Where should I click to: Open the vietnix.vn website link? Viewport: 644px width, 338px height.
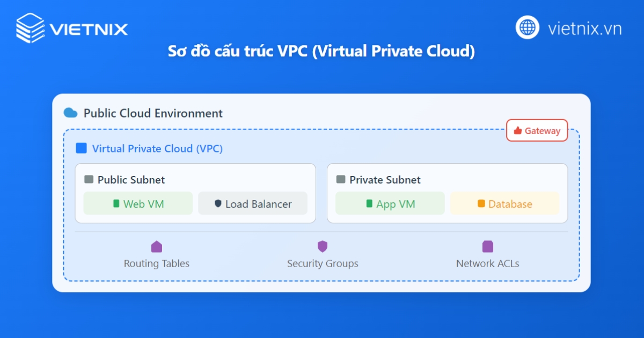click(584, 28)
